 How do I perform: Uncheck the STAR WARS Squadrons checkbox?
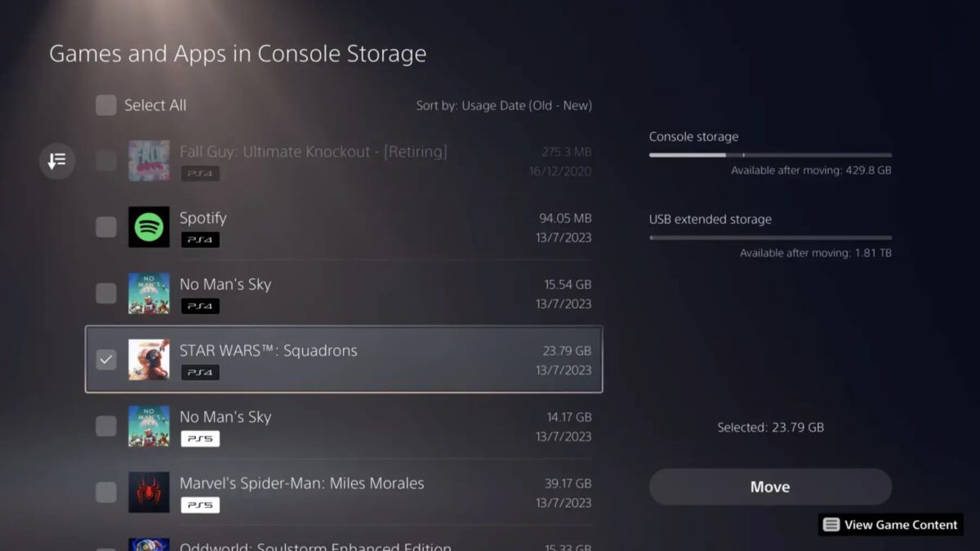click(x=106, y=360)
